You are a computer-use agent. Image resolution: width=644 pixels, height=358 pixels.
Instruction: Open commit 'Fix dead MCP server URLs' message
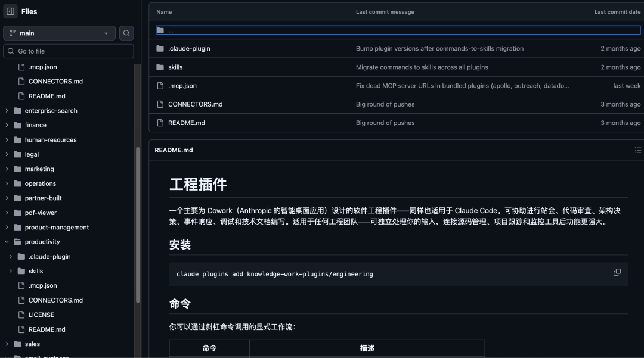463,86
